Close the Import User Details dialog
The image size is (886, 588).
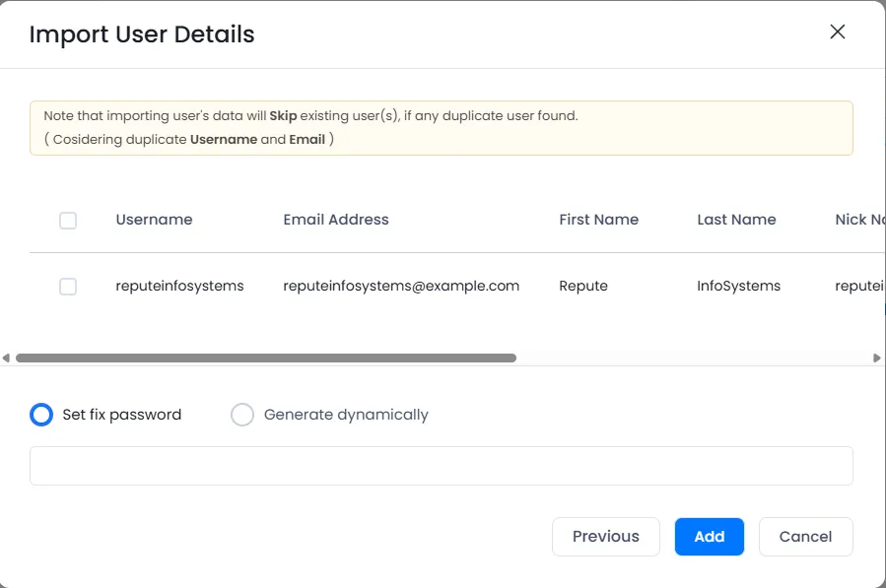click(837, 32)
